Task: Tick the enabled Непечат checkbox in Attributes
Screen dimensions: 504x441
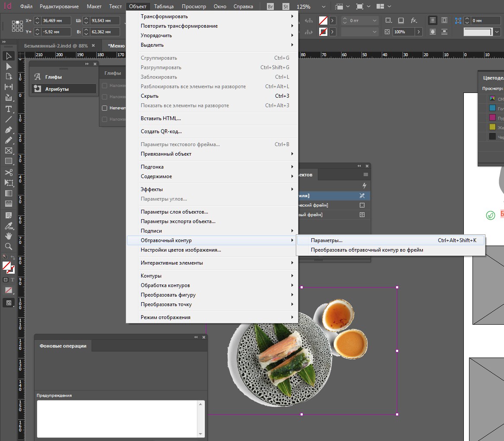Action: (x=104, y=108)
